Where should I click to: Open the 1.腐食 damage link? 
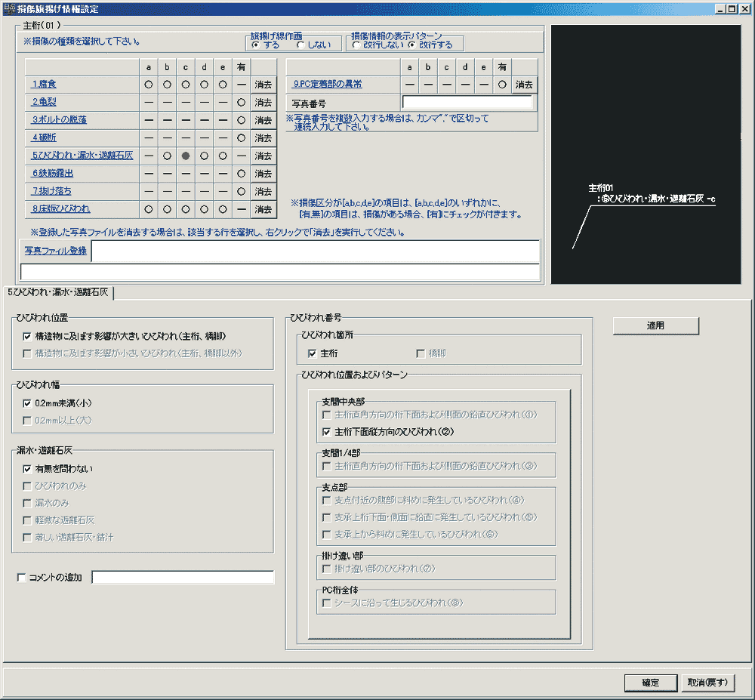pos(44,85)
